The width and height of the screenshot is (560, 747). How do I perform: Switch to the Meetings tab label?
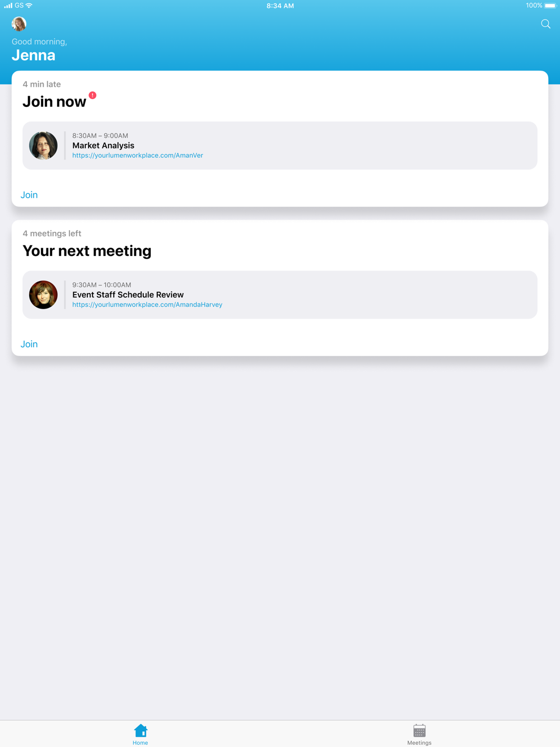point(419,743)
